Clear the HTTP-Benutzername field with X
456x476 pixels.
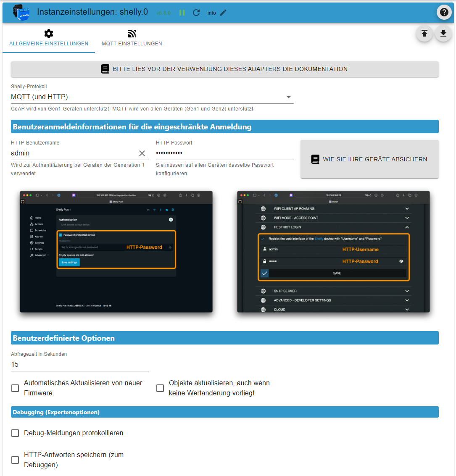142,153
